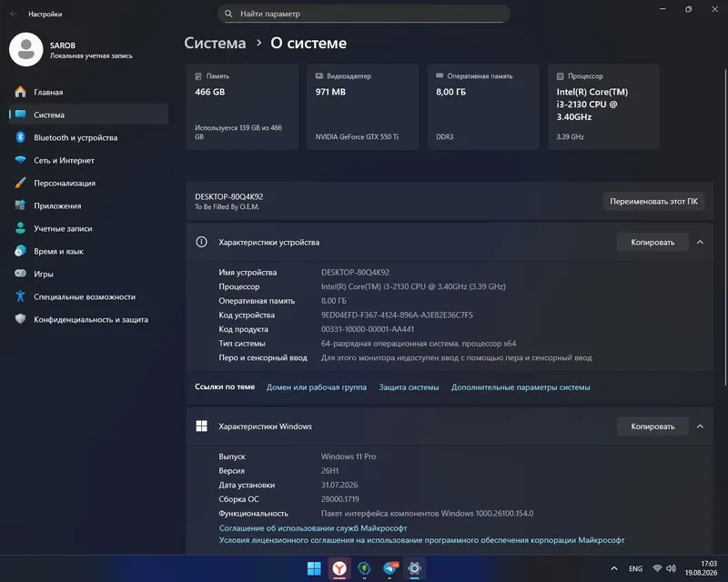
Task: Click the green globe app on taskbar
Action: (365, 568)
